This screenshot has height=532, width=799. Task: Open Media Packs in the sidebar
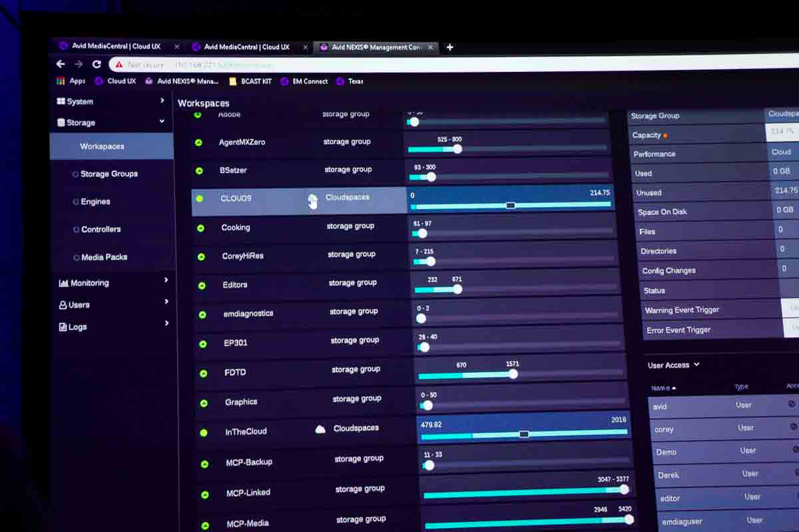(x=104, y=257)
